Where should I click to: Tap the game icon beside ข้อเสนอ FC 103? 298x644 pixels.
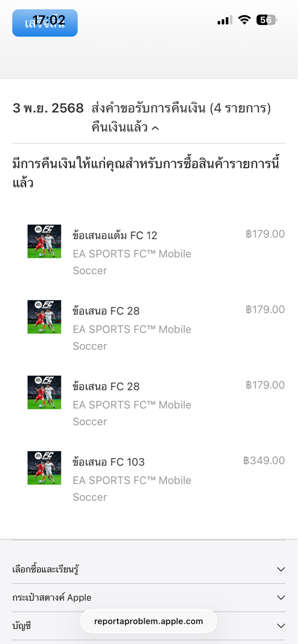coord(44,468)
